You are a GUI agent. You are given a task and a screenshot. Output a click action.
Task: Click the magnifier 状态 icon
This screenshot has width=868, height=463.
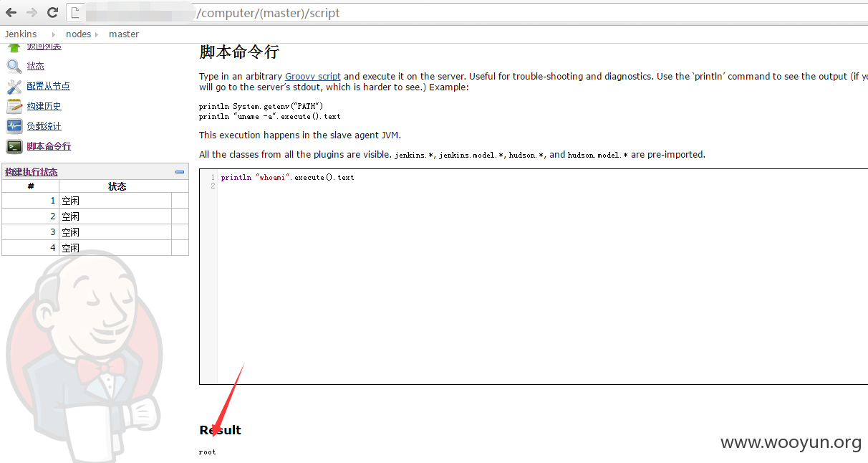[14, 66]
